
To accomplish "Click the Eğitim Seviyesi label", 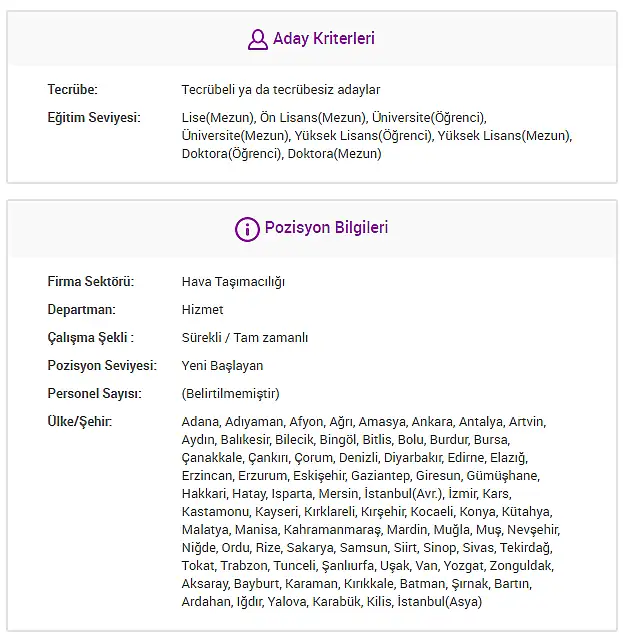I will coord(94,117).
